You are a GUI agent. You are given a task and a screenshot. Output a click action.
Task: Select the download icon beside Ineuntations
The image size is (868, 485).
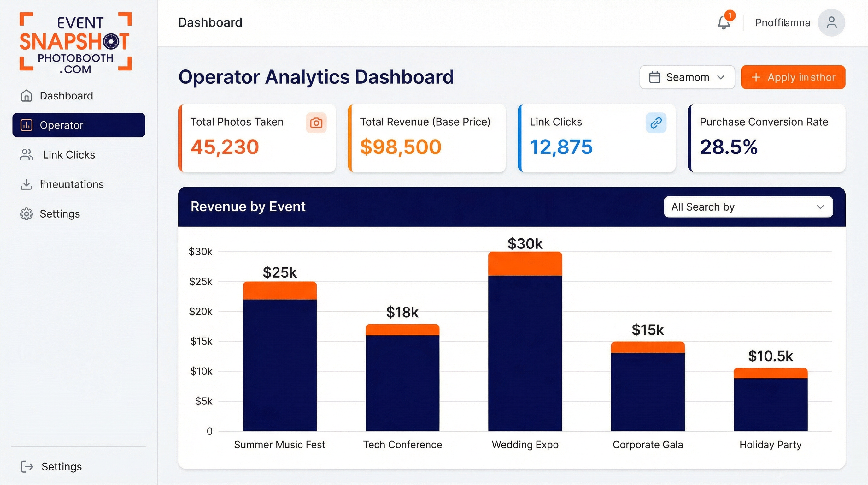tap(26, 184)
